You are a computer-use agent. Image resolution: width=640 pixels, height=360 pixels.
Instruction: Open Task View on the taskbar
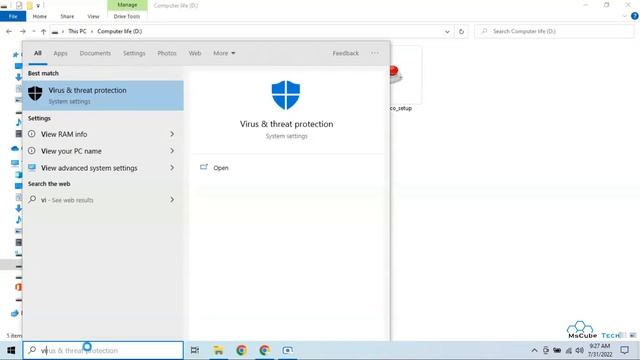195,350
